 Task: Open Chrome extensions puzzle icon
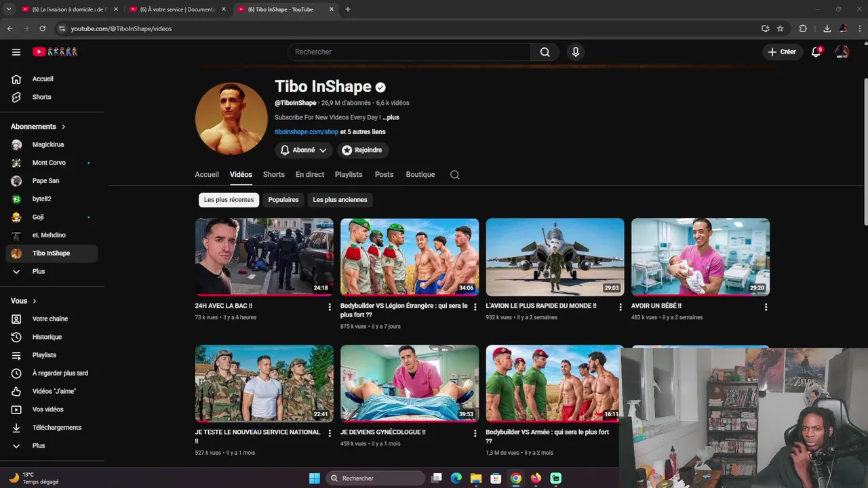[x=803, y=28]
